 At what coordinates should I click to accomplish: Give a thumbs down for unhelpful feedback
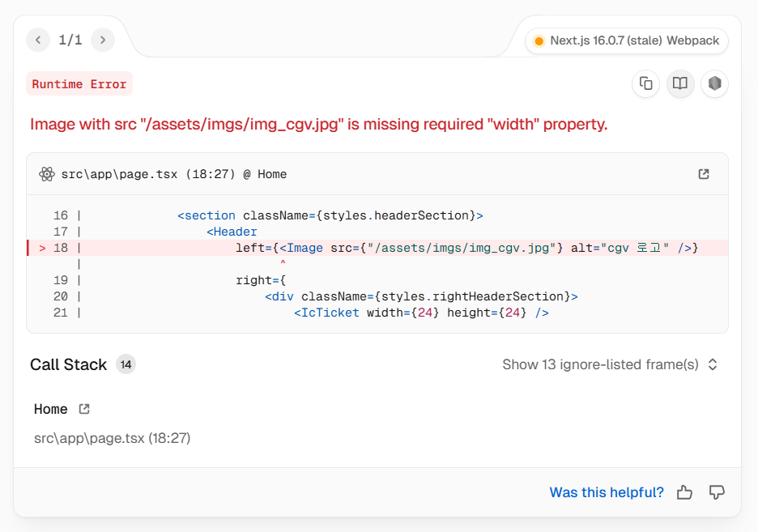tap(716, 492)
